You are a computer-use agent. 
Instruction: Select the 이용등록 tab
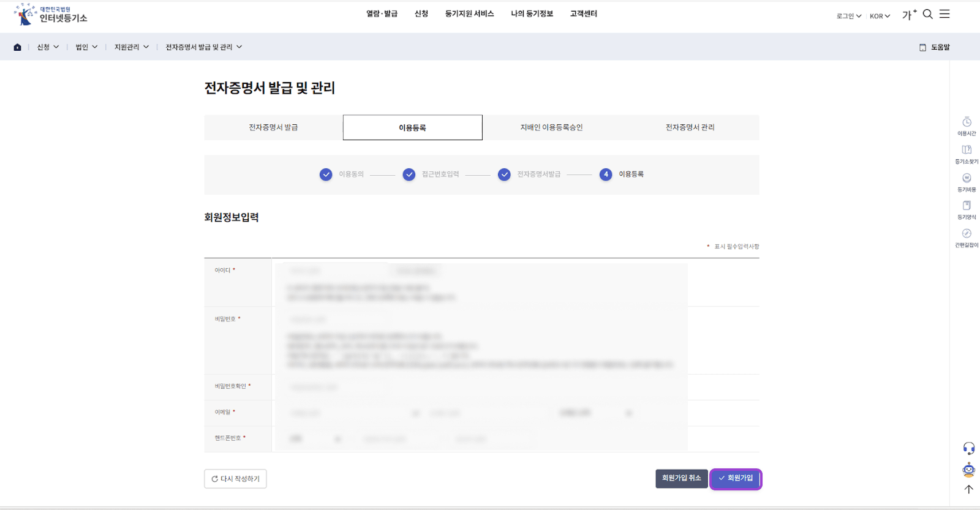pos(412,127)
